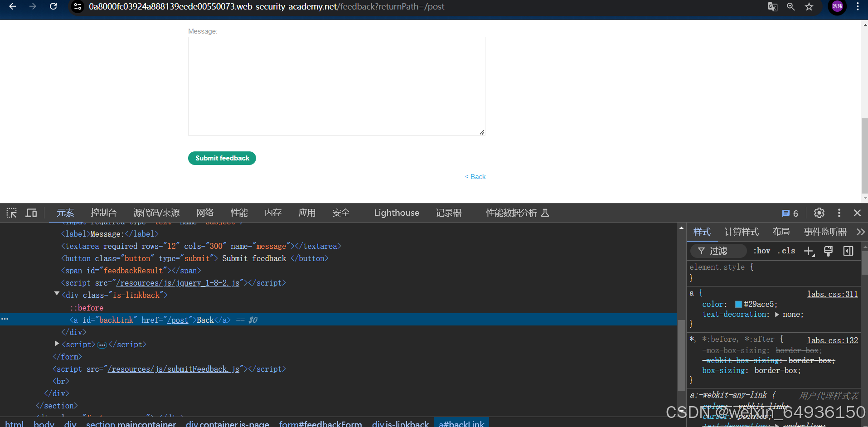Show more style pane tabs chevron
The image size is (868, 427).
860,232
